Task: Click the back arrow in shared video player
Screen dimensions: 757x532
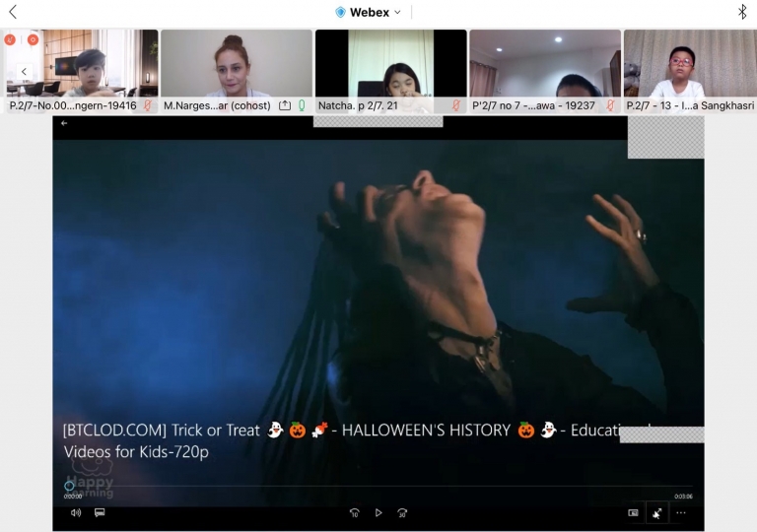Action: click(64, 123)
